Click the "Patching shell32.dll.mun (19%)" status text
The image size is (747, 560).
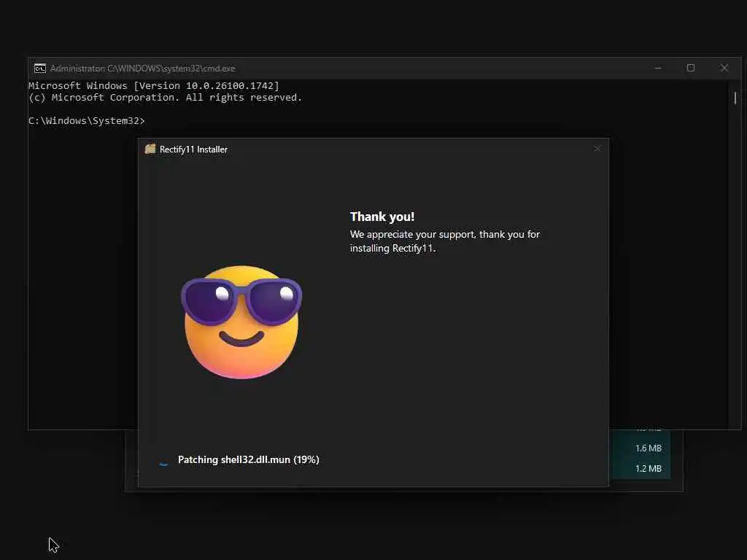[248, 459]
